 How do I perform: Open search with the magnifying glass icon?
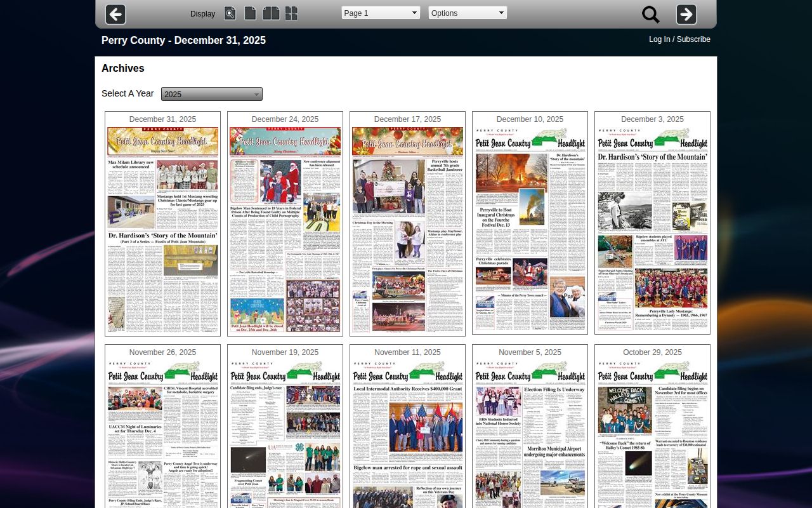click(651, 14)
